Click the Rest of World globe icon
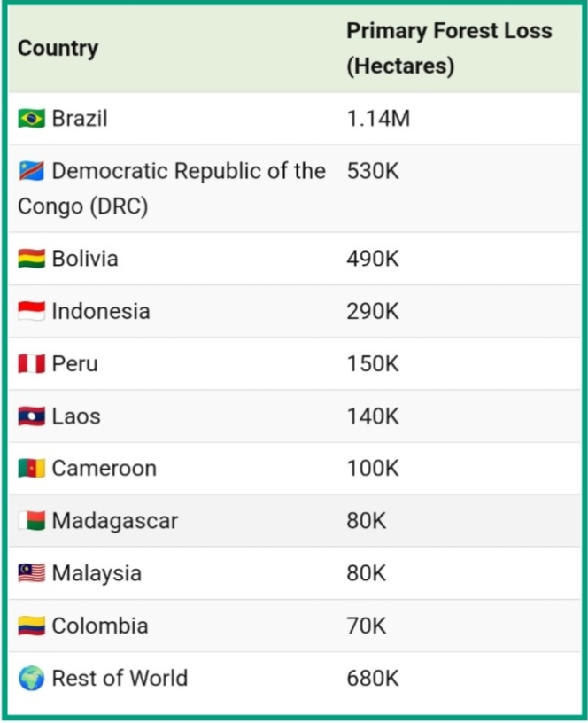This screenshot has height=723, width=588. [31, 679]
